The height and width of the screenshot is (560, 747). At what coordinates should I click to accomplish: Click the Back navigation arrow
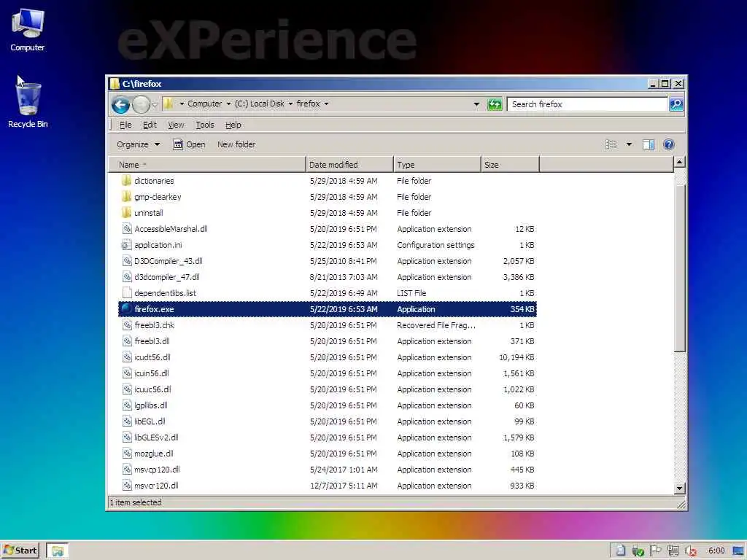pyautogui.click(x=120, y=104)
